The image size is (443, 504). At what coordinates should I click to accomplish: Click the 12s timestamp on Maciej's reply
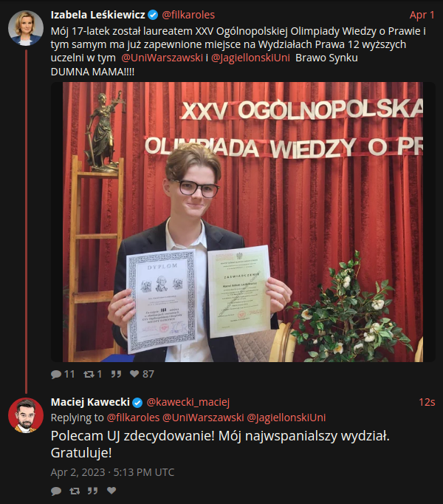coord(427,402)
